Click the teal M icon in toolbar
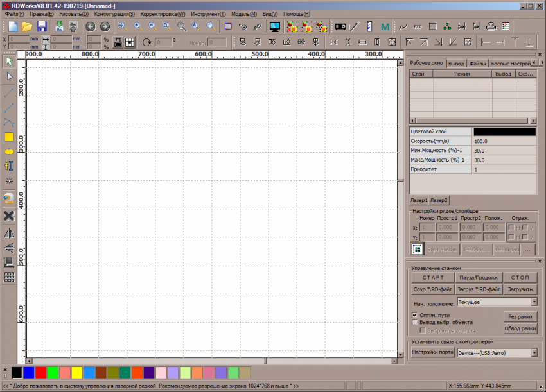546x392 pixels. pyautogui.click(x=385, y=27)
